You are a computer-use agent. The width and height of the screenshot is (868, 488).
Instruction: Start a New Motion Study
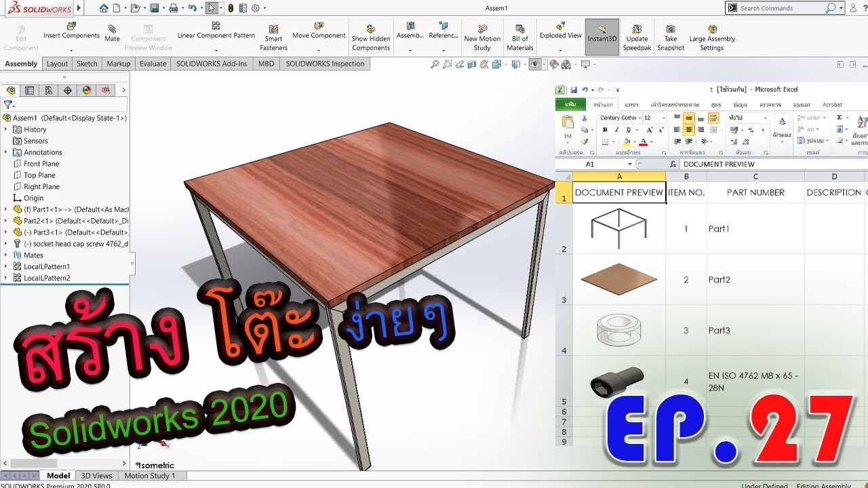click(482, 38)
